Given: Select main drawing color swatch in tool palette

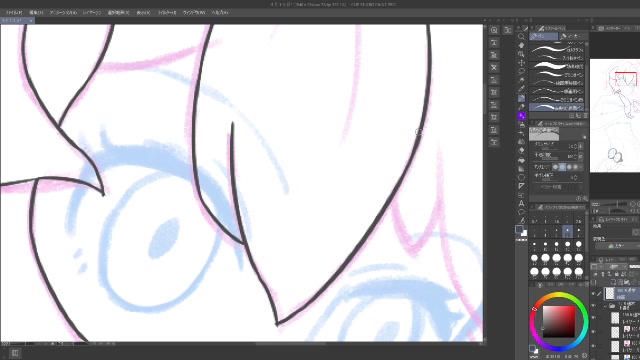Looking at the screenshot, I should coord(519,229).
